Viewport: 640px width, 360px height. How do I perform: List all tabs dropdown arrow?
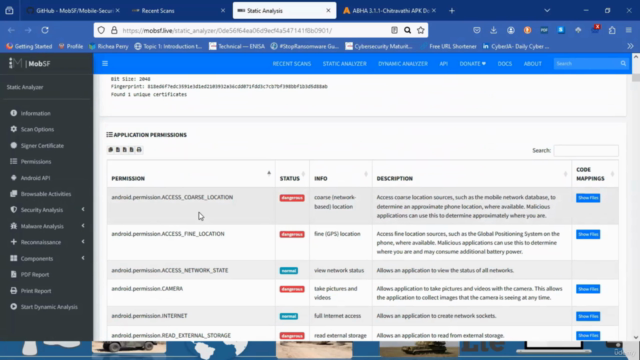[547, 11]
